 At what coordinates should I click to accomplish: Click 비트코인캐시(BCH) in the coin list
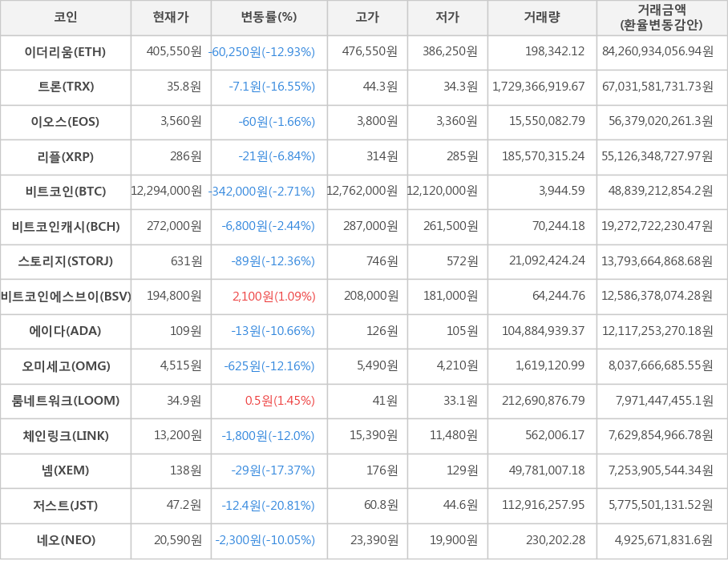coord(66,227)
